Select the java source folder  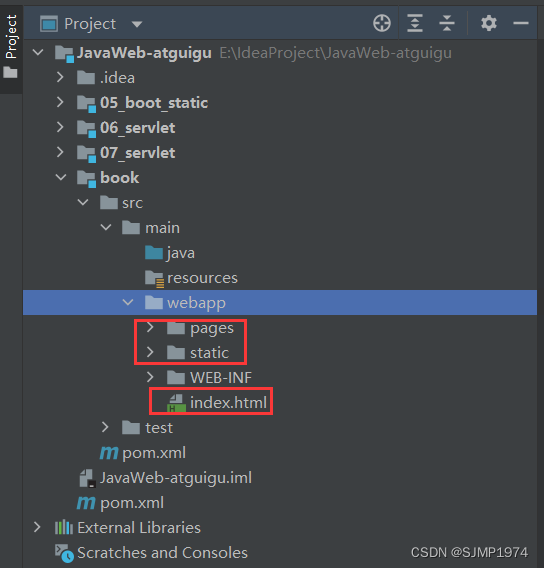pos(170,253)
